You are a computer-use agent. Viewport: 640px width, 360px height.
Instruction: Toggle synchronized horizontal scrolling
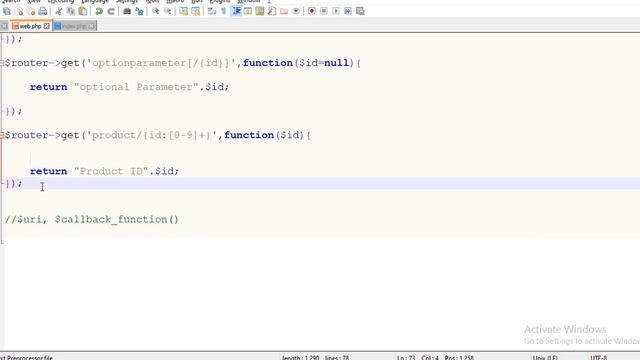pyautogui.click(x=196, y=11)
